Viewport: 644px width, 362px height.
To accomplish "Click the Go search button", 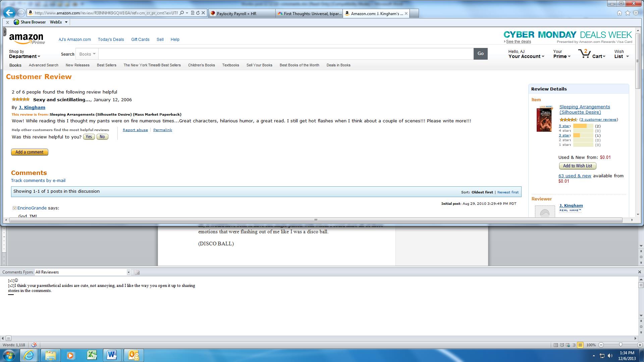I will [x=480, y=54].
